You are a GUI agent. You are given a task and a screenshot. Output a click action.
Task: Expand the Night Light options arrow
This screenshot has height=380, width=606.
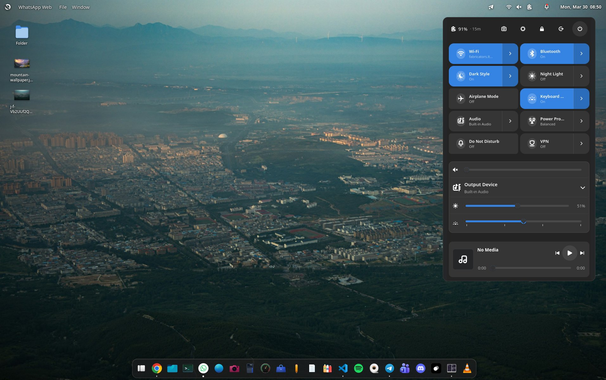pos(581,76)
